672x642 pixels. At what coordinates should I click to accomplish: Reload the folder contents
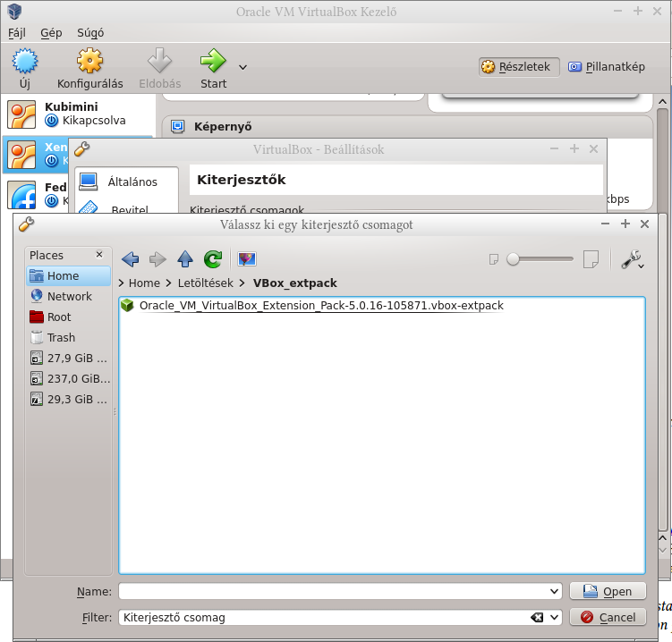(213, 259)
